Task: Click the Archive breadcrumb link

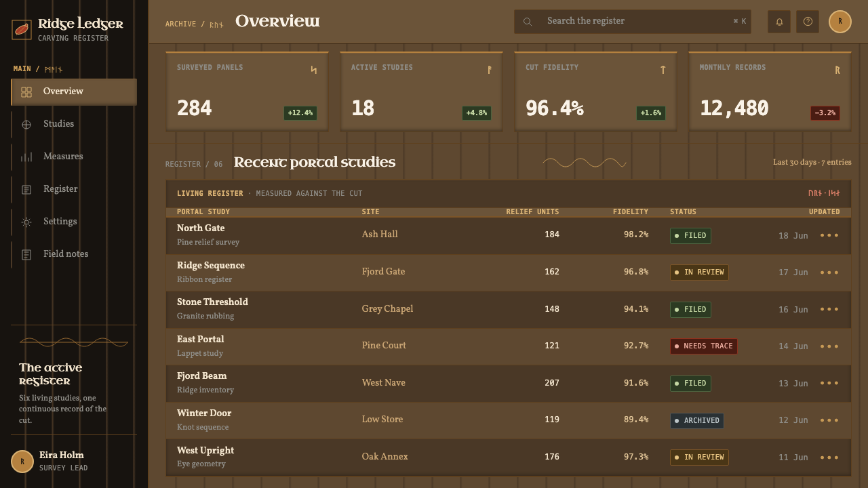Action: click(180, 24)
